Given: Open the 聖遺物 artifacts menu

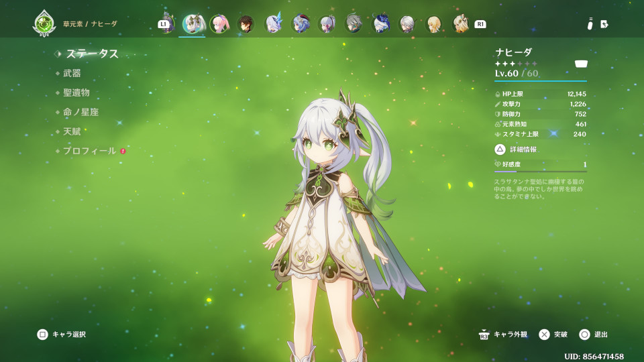Looking at the screenshot, I should click(x=76, y=93).
